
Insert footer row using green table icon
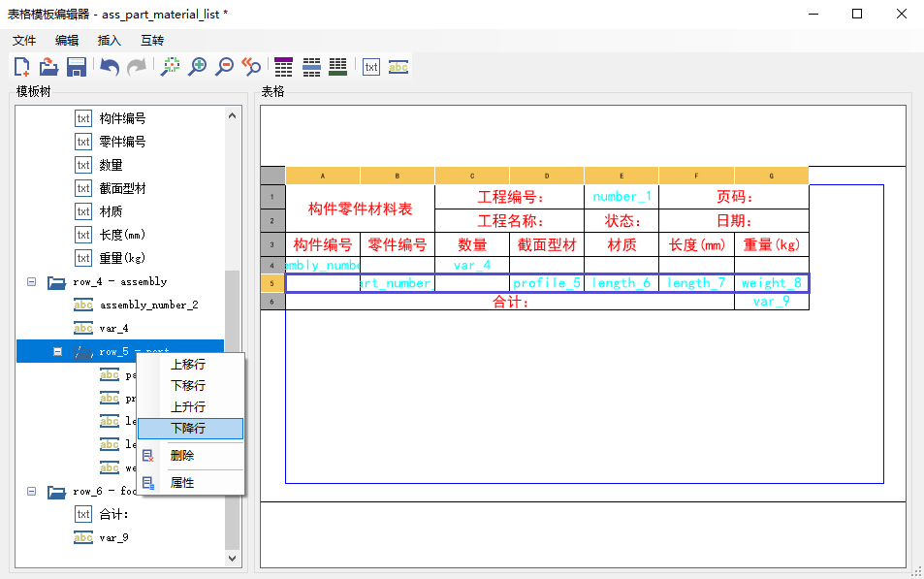pyautogui.click(x=338, y=67)
